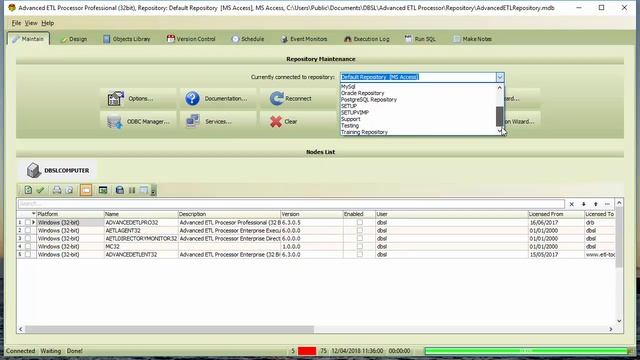Toggle Enabled checkbox for ADVANCEDETLENT32 row
Image resolution: width=640 pixels, height=360 pixels.
(x=360, y=254)
